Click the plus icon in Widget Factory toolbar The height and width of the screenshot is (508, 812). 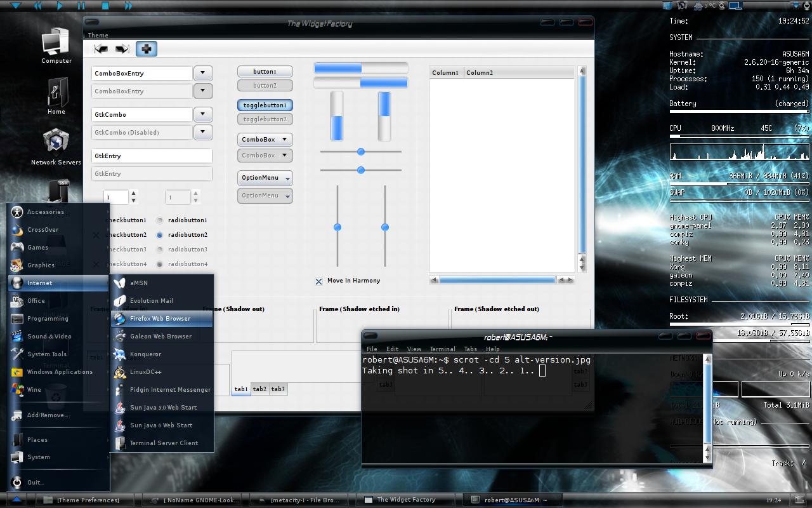tap(146, 49)
